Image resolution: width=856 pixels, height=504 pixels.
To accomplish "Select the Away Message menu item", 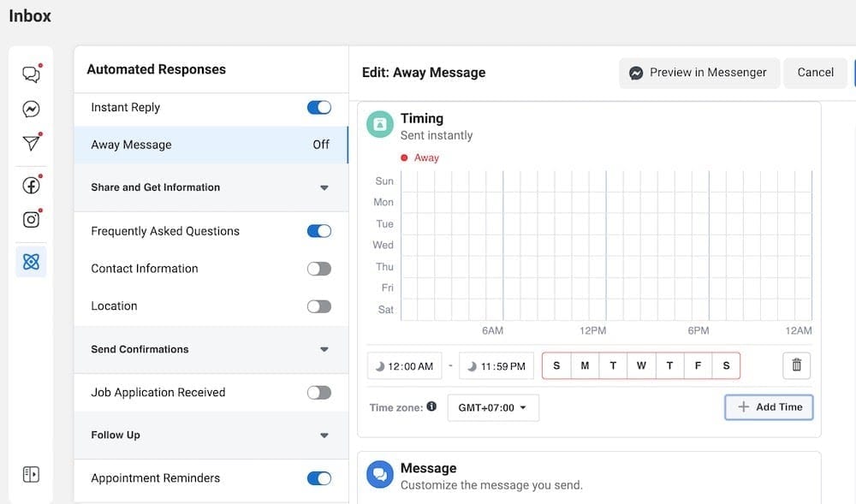I will pyautogui.click(x=211, y=145).
